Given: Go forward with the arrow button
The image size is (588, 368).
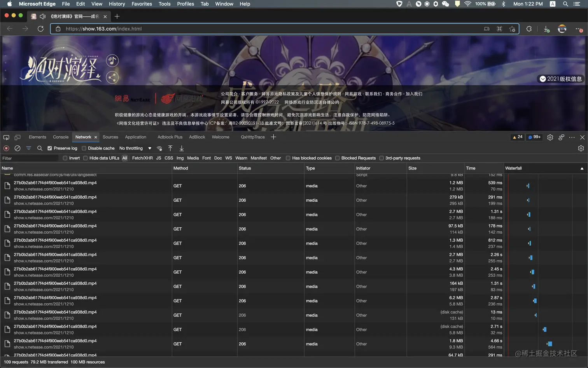Looking at the screenshot, I should [25, 29].
